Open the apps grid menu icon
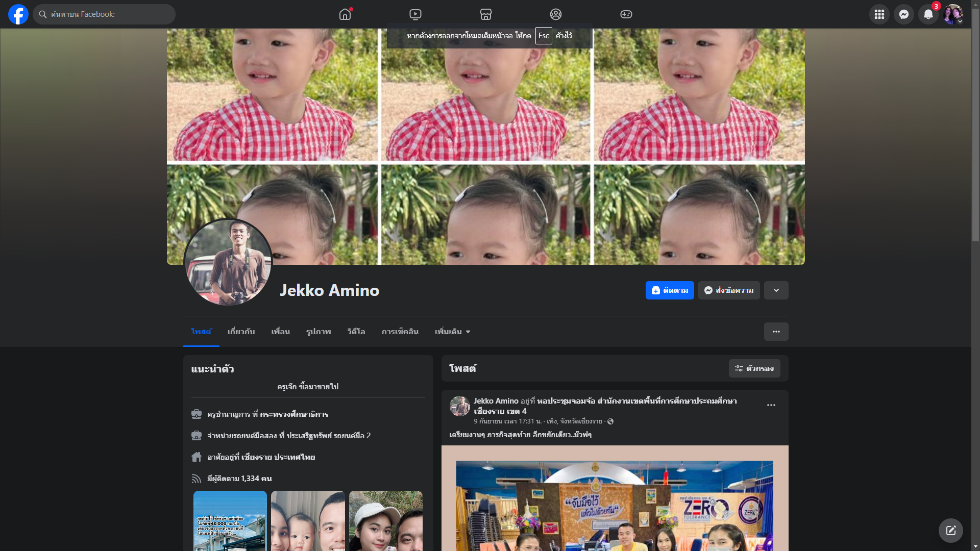 pos(879,14)
